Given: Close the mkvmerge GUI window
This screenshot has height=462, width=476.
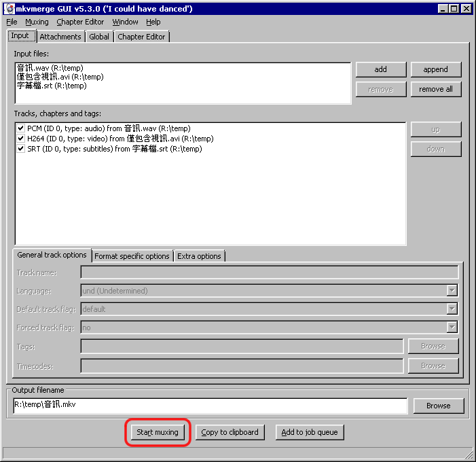Looking at the screenshot, I should (466, 9).
